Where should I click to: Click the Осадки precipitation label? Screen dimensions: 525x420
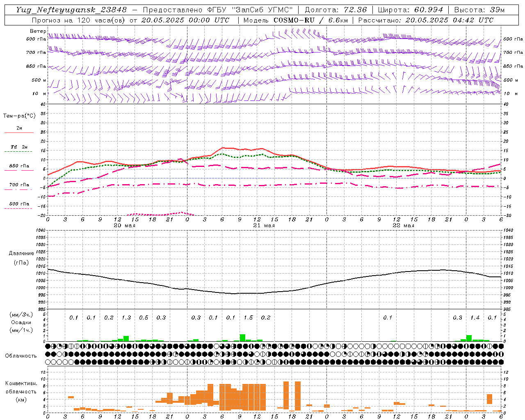pyautogui.click(x=21, y=322)
